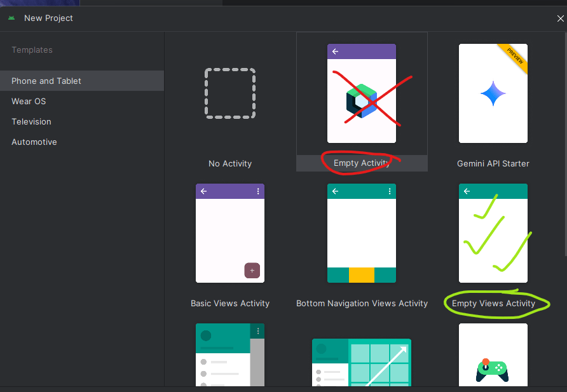Click the Android icon in title bar
Screen dimensions: 567x392
tap(11, 18)
